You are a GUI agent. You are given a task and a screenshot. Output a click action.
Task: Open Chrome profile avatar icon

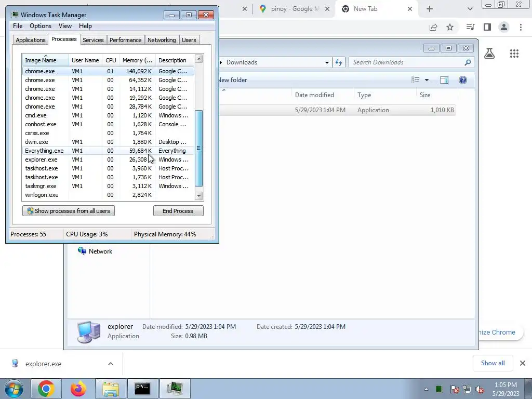(504, 27)
